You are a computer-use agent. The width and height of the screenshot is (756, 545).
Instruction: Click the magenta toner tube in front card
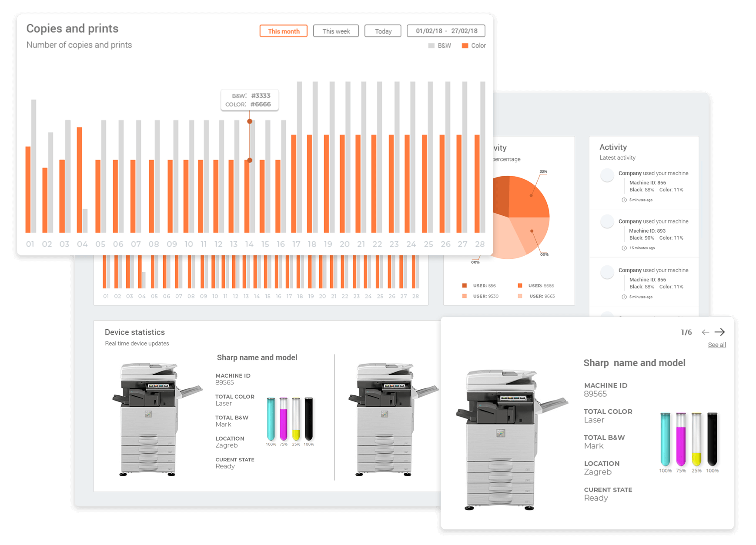tap(681, 439)
